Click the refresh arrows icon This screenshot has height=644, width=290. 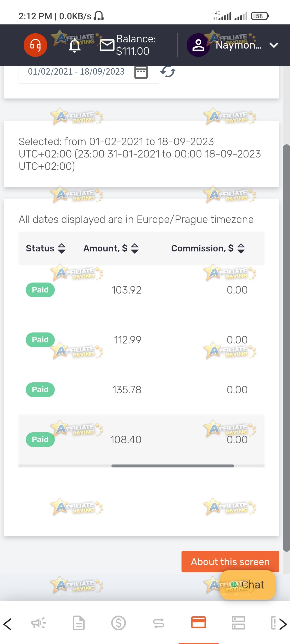point(168,72)
